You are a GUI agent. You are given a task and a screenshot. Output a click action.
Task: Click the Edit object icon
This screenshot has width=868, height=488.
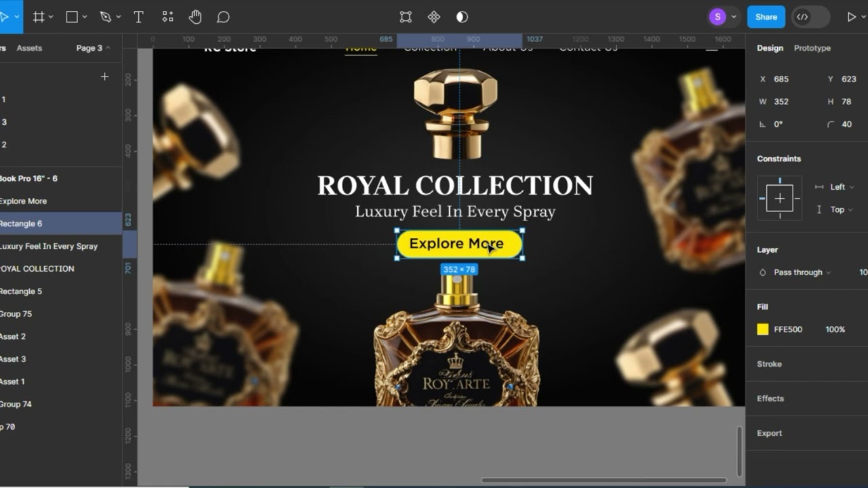[x=406, y=17]
